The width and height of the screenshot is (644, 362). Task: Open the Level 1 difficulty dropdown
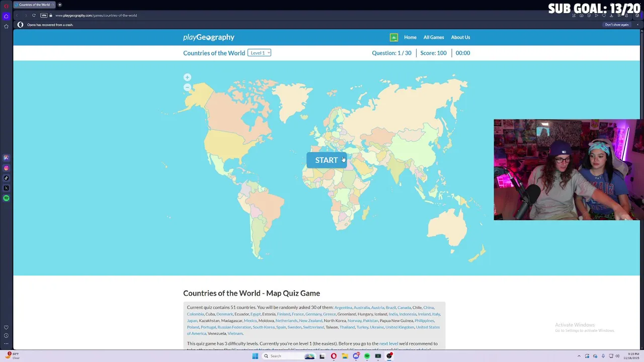point(259,53)
